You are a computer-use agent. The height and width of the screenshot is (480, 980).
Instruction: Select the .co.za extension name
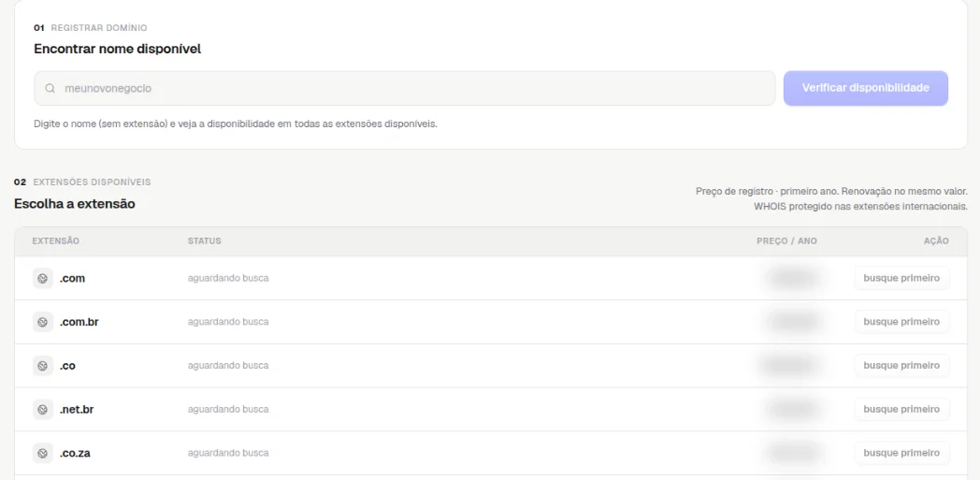click(x=75, y=454)
